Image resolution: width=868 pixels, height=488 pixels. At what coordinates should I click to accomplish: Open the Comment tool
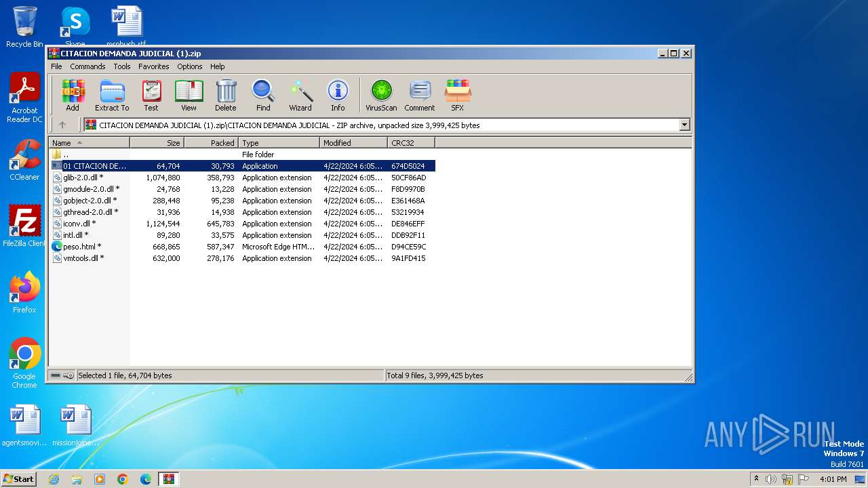(420, 95)
